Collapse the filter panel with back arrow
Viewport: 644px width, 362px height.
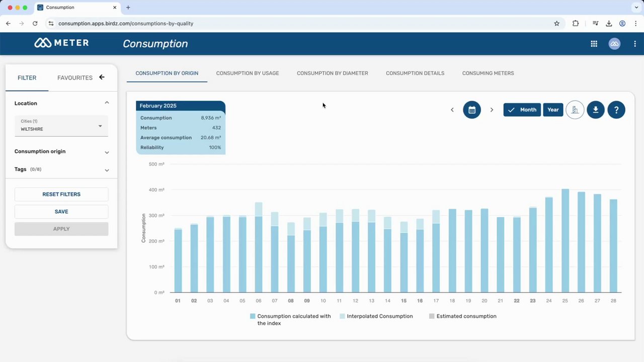coord(102,77)
